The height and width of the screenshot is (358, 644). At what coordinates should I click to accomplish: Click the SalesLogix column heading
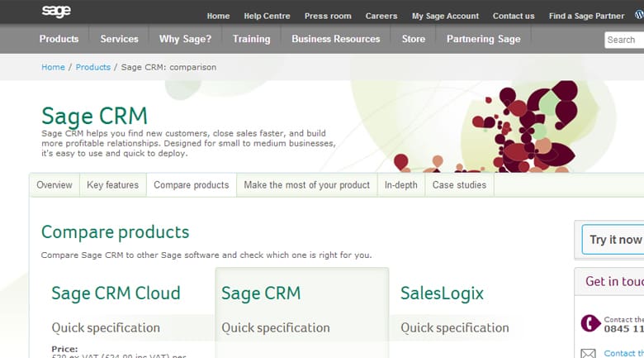pos(442,294)
